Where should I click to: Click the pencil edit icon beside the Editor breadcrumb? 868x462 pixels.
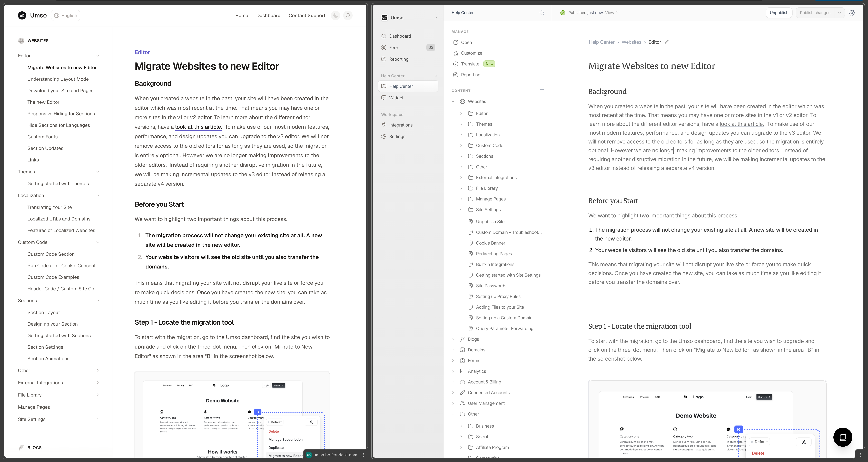click(x=666, y=42)
